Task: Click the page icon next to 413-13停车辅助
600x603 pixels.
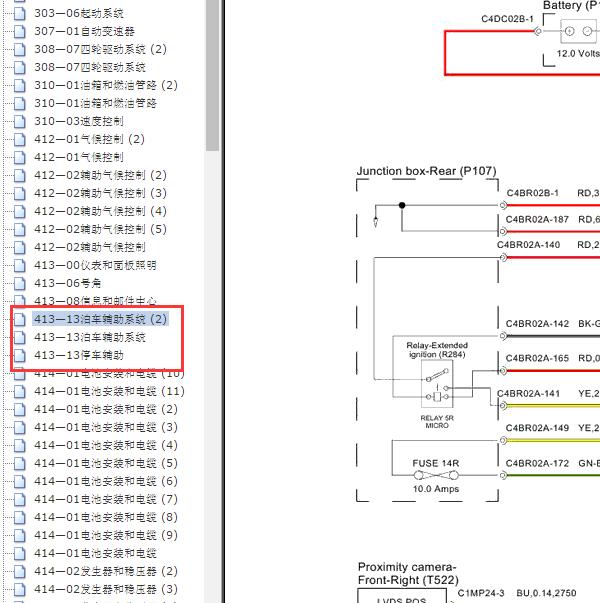Action: click(20, 355)
